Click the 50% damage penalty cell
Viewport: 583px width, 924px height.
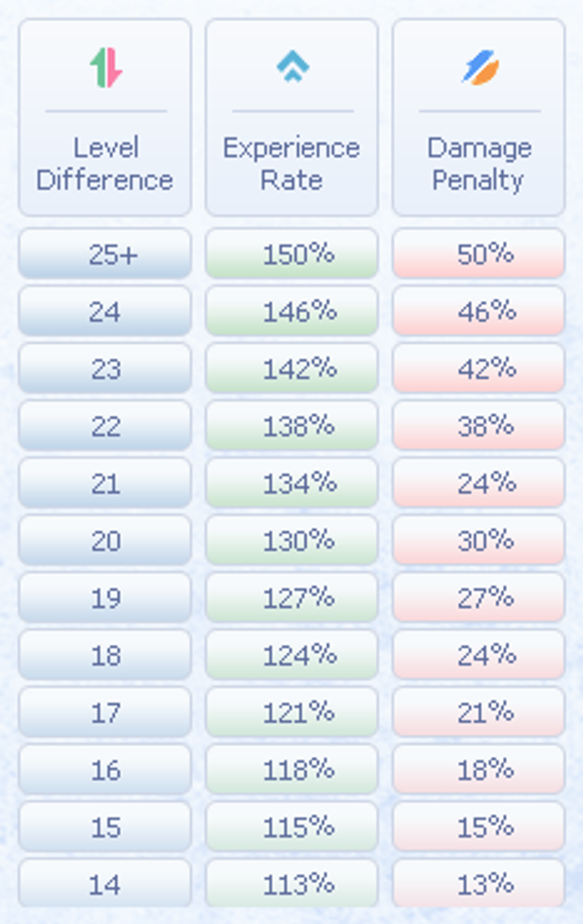[479, 254]
